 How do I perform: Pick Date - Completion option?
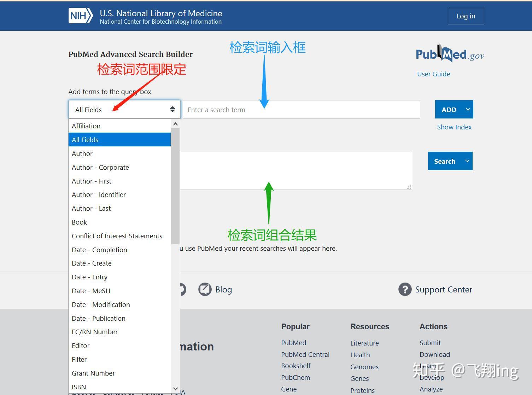click(119, 250)
